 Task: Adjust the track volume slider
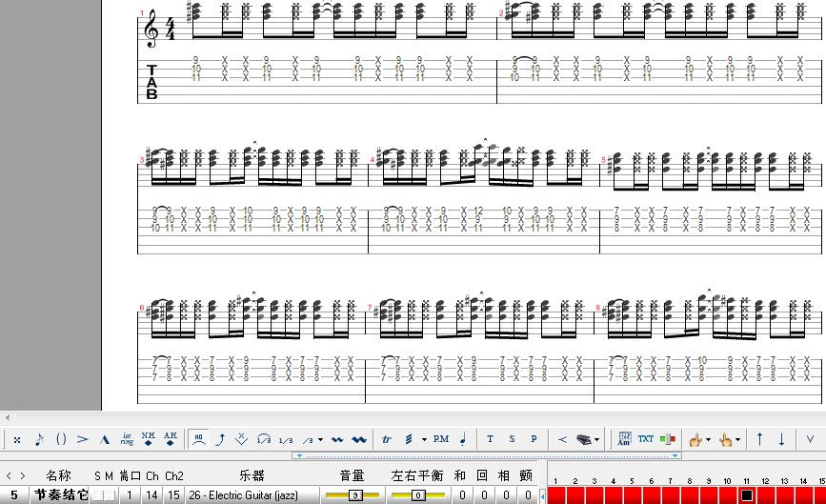[353, 495]
